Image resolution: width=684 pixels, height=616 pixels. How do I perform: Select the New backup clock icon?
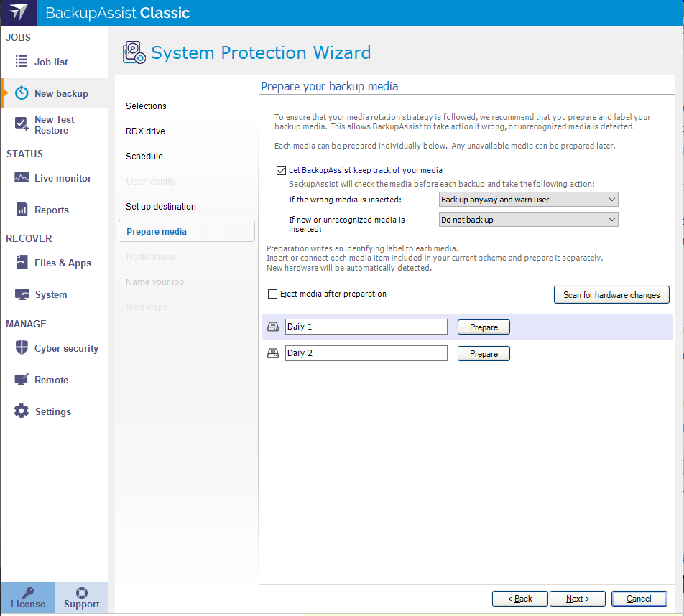tap(22, 93)
